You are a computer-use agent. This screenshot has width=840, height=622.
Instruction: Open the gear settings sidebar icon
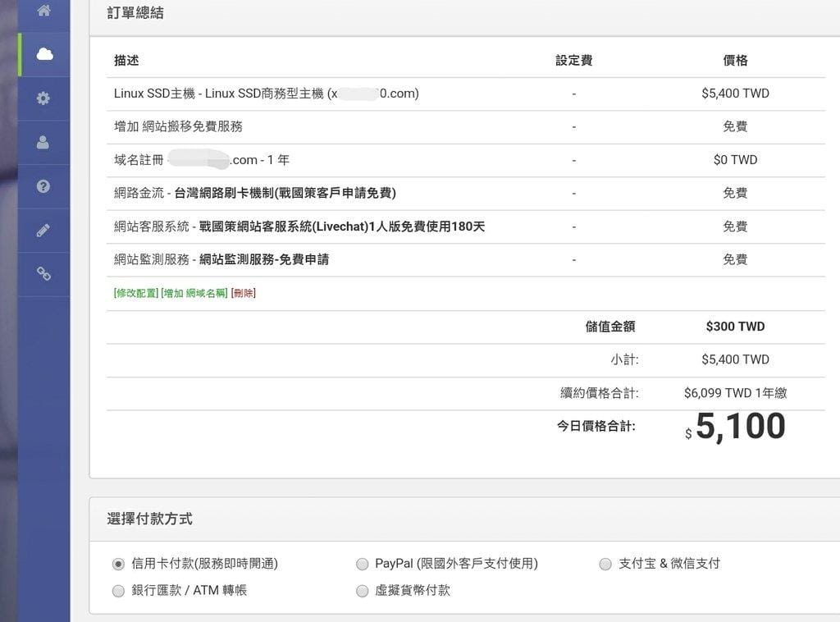(x=43, y=98)
